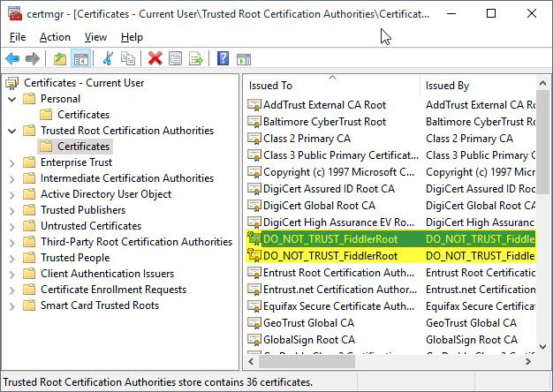Image resolution: width=553 pixels, height=392 pixels.
Task: Click the Enterprise Trust folder icon
Action: 29,162
